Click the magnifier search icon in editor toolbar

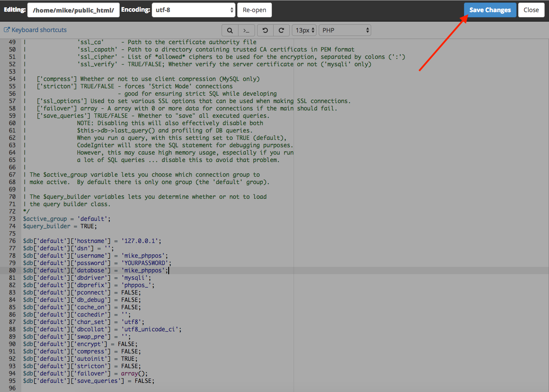(x=230, y=30)
